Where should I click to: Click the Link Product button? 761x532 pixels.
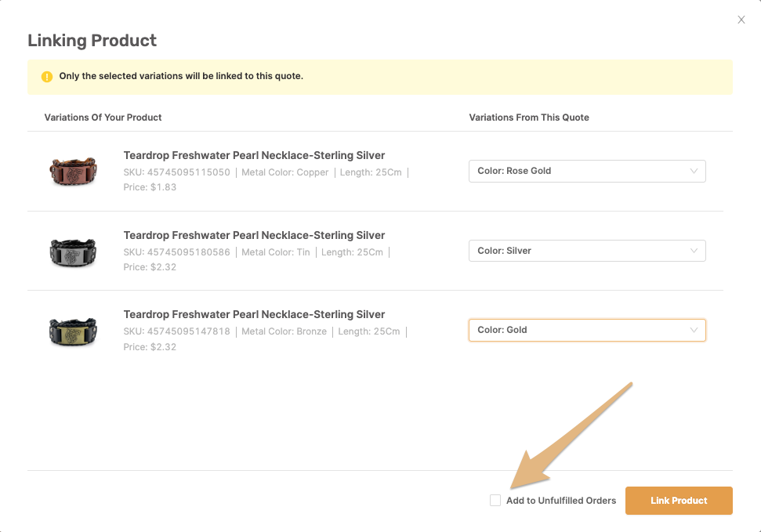tap(679, 501)
